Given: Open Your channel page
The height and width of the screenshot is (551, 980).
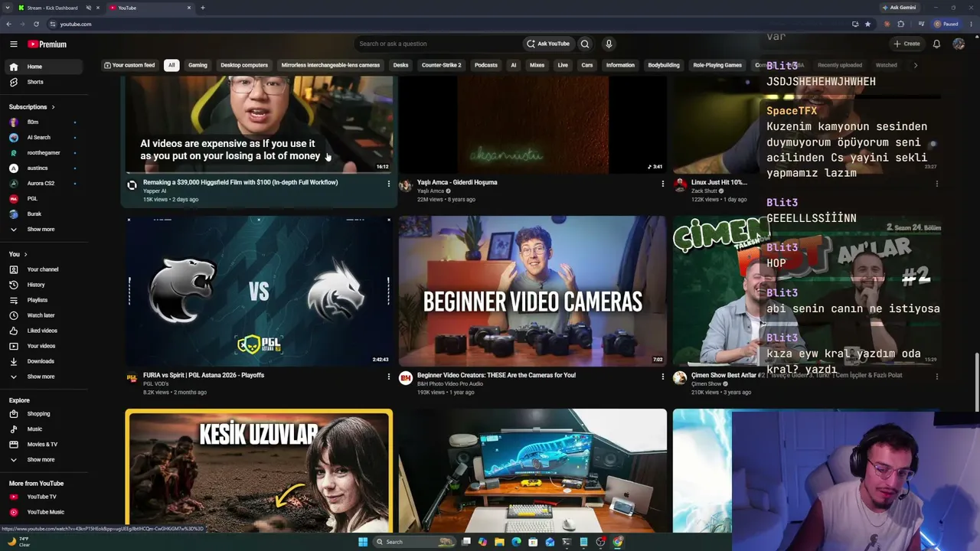Looking at the screenshot, I should tap(45, 269).
